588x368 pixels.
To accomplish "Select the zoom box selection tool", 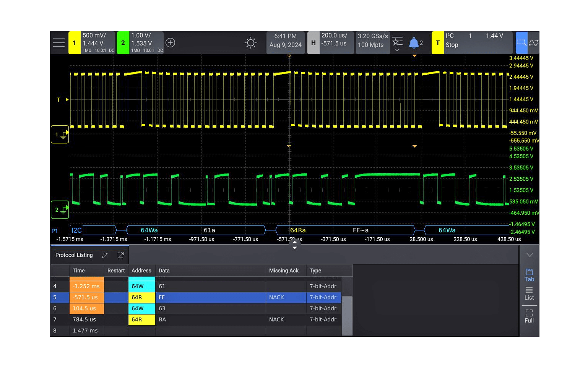I will click(x=521, y=43).
